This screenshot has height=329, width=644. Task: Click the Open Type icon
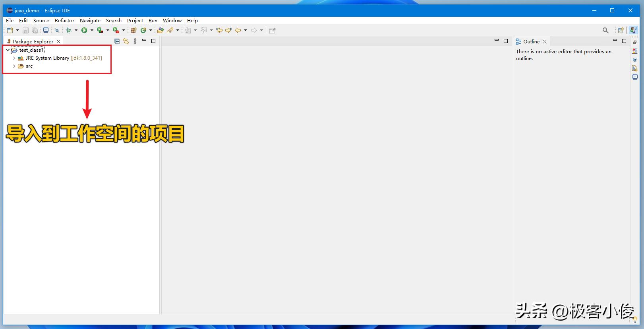pos(161,30)
